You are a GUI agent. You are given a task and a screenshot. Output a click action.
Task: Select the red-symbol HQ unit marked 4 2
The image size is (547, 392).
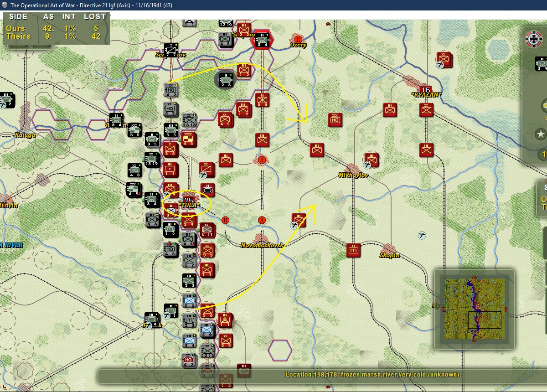(x=189, y=360)
